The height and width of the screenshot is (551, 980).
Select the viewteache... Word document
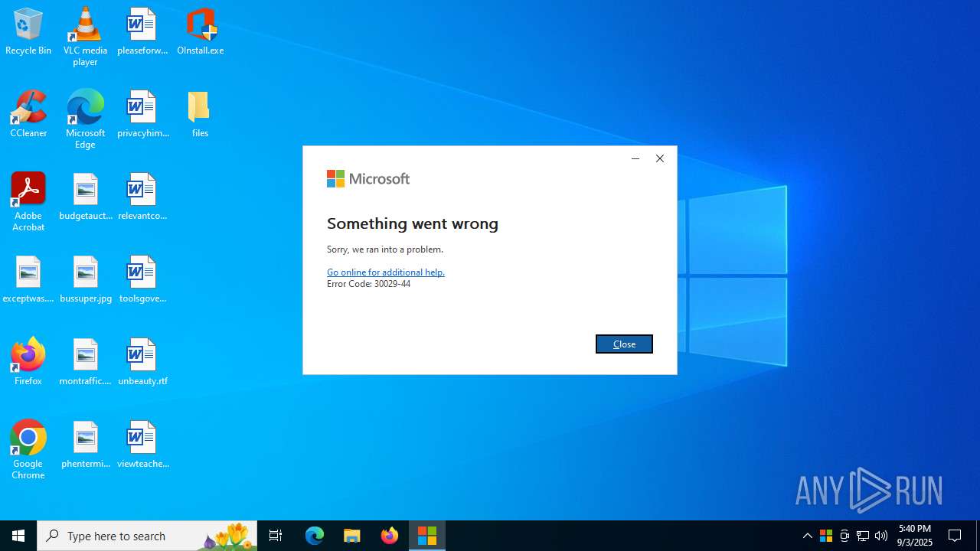[x=142, y=445]
